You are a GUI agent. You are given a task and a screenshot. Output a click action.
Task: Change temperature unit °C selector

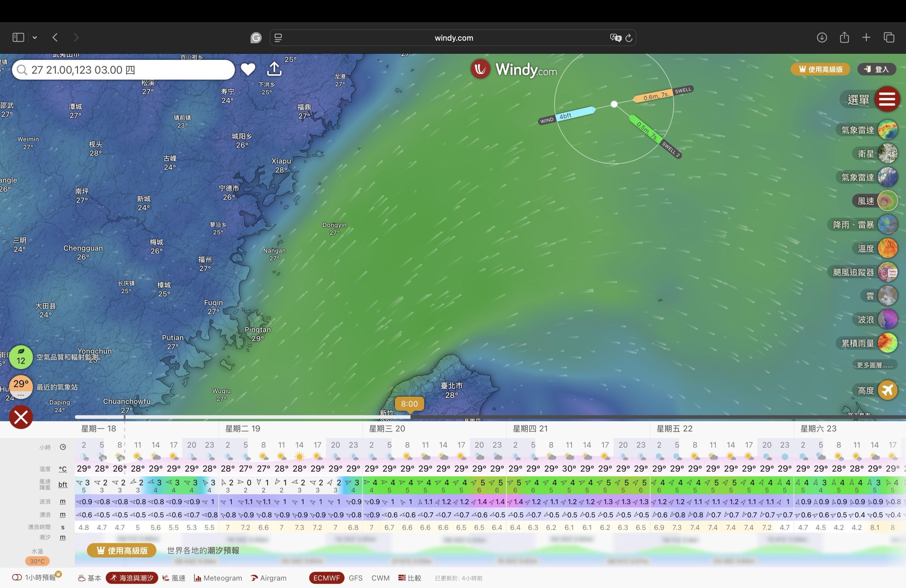point(63,469)
